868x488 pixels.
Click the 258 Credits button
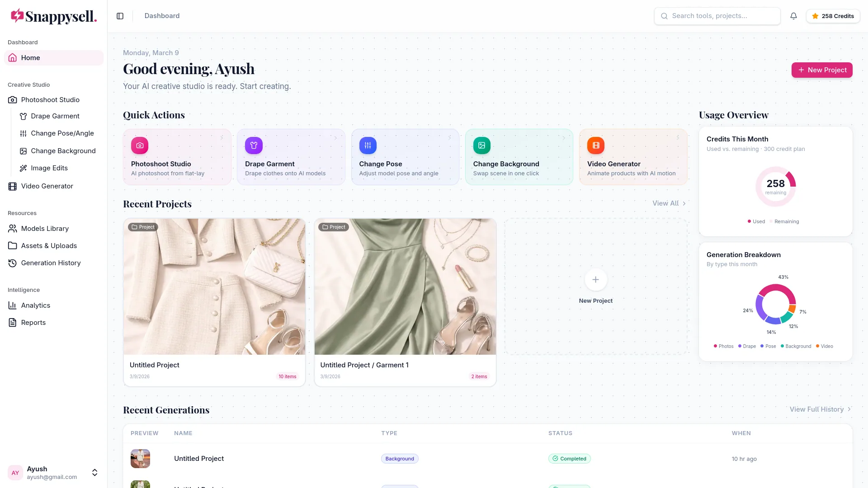click(x=833, y=16)
